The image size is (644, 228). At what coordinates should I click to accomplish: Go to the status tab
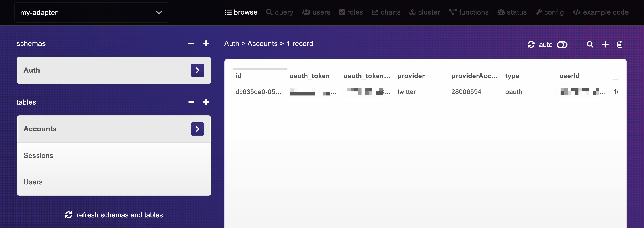tap(512, 12)
